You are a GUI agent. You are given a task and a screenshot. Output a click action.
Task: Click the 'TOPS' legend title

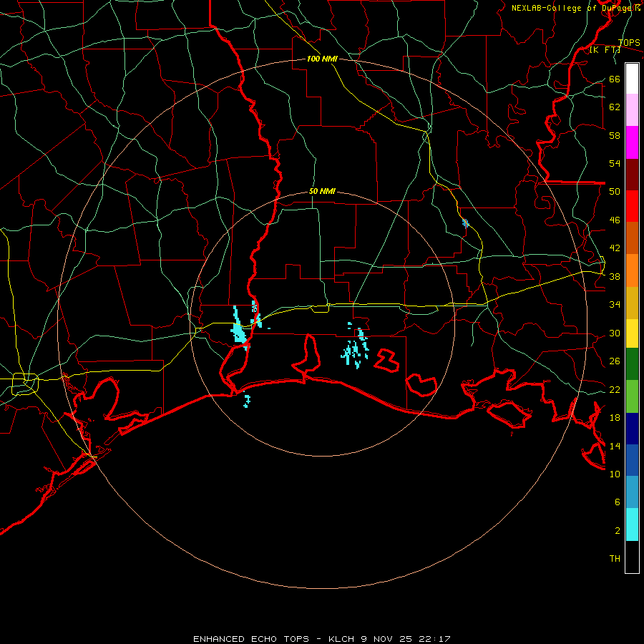629,43
